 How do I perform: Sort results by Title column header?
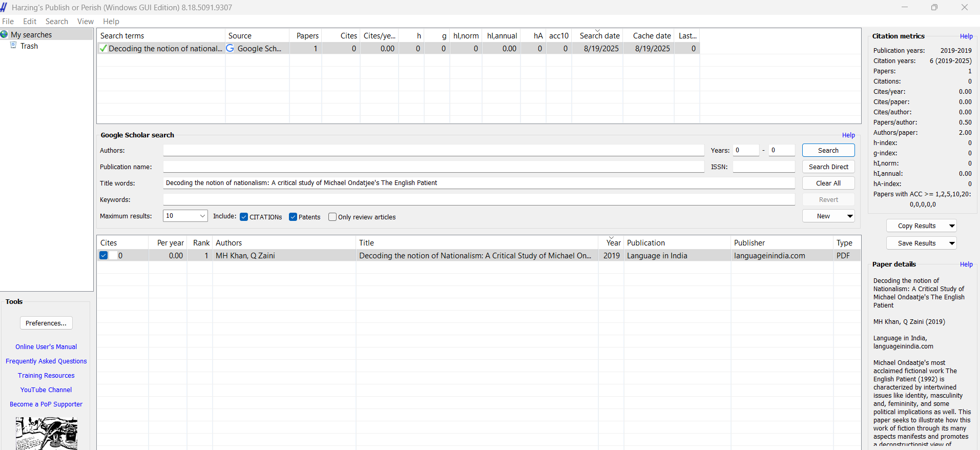477,243
